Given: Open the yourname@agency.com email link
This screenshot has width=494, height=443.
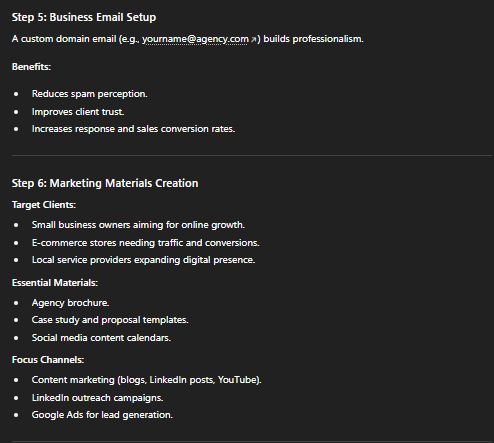Looking at the screenshot, I should (195, 39).
